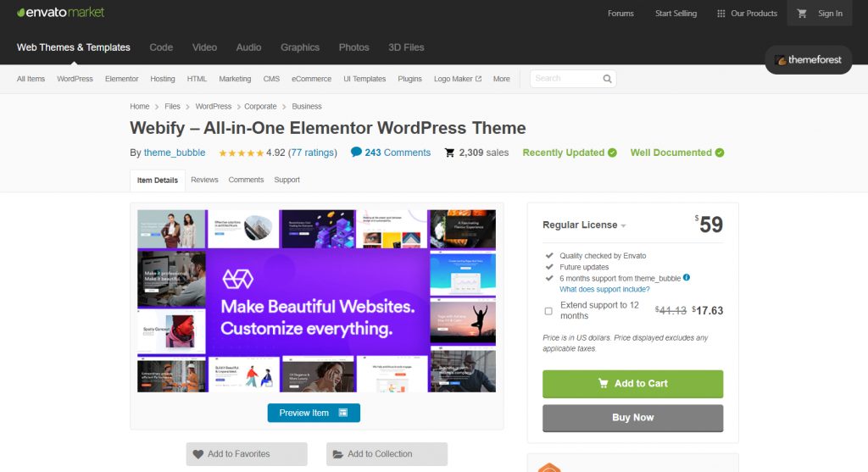Go to the Hosting category
This screenshot has width=868, height=472.
tap(162, 79)
